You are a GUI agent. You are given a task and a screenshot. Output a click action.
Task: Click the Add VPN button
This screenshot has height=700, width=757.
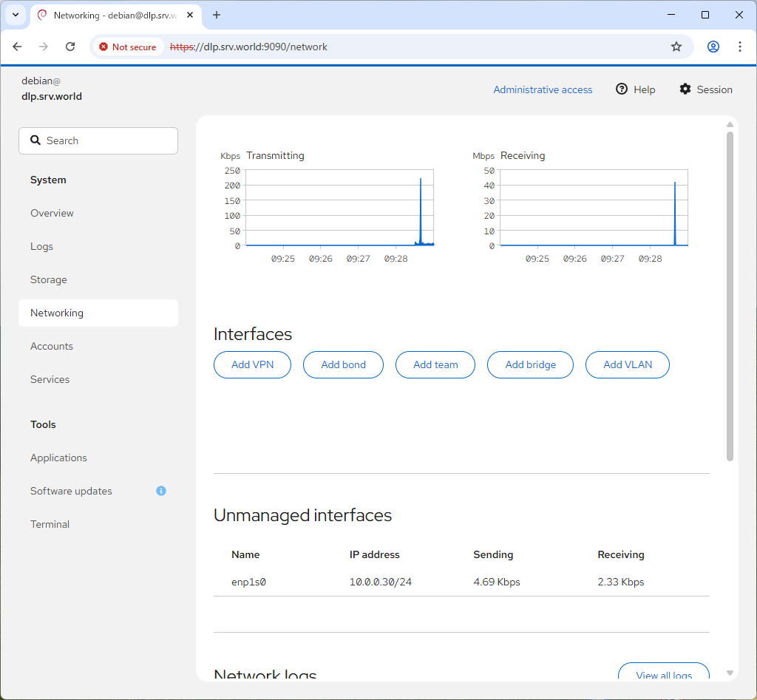click(252, 364)
